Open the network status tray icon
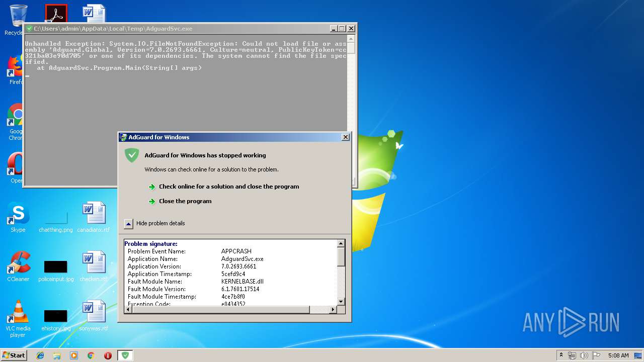The width and height of the screenshot is (644, 362). click(x=573, y=355)
